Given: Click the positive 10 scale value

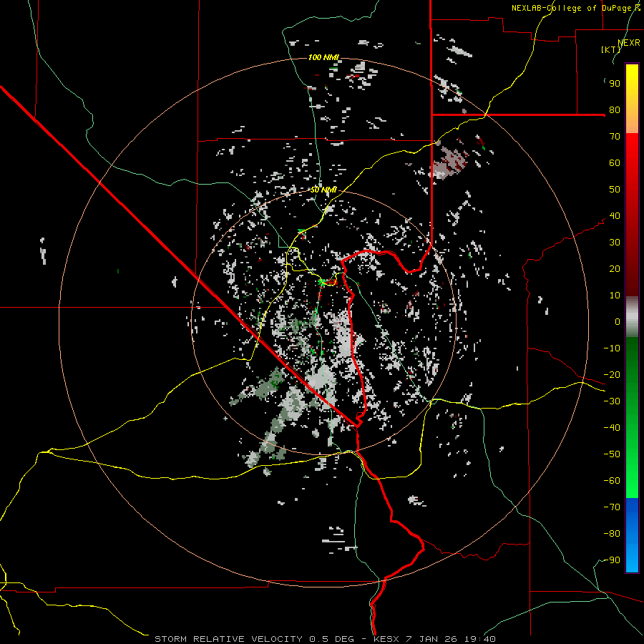Looking at the screenshot, I should (615, 296).
